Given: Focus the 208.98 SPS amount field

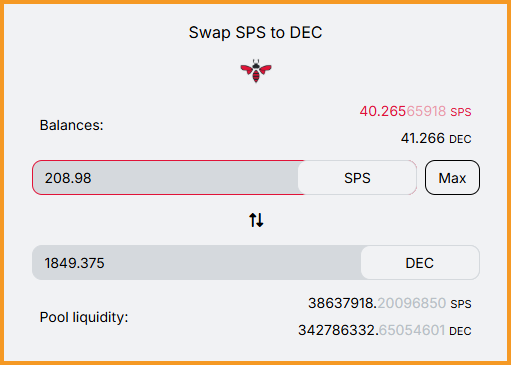Looking at the screenshot, I should pos(168,178).
